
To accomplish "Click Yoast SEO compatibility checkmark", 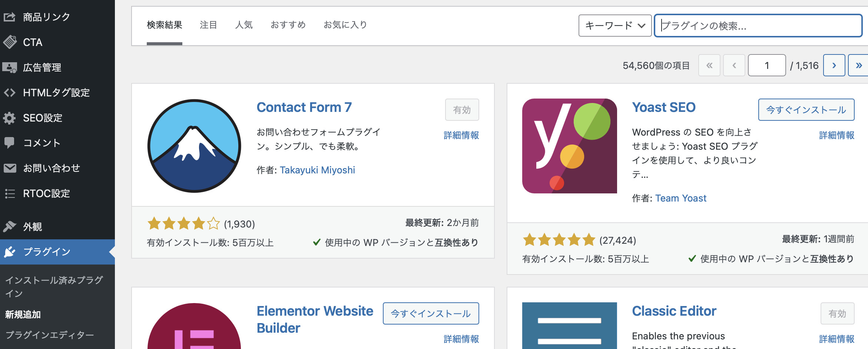I will click(x=692, y=259).
